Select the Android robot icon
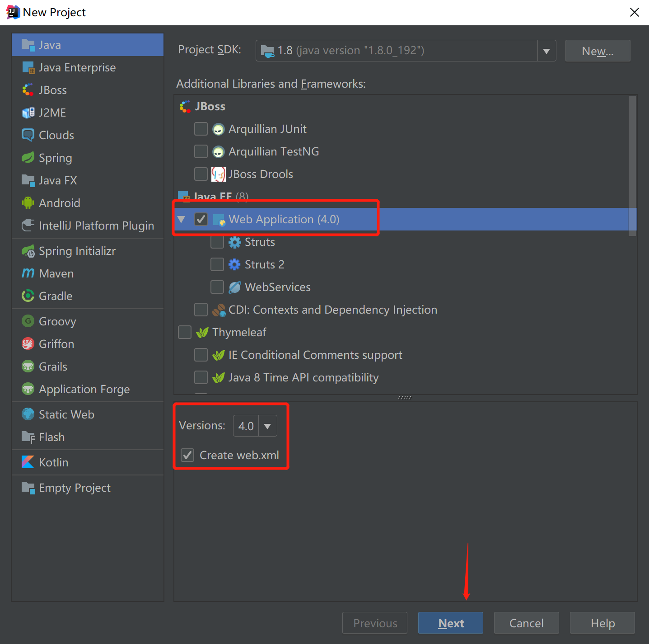 click(x=28, y=203)
